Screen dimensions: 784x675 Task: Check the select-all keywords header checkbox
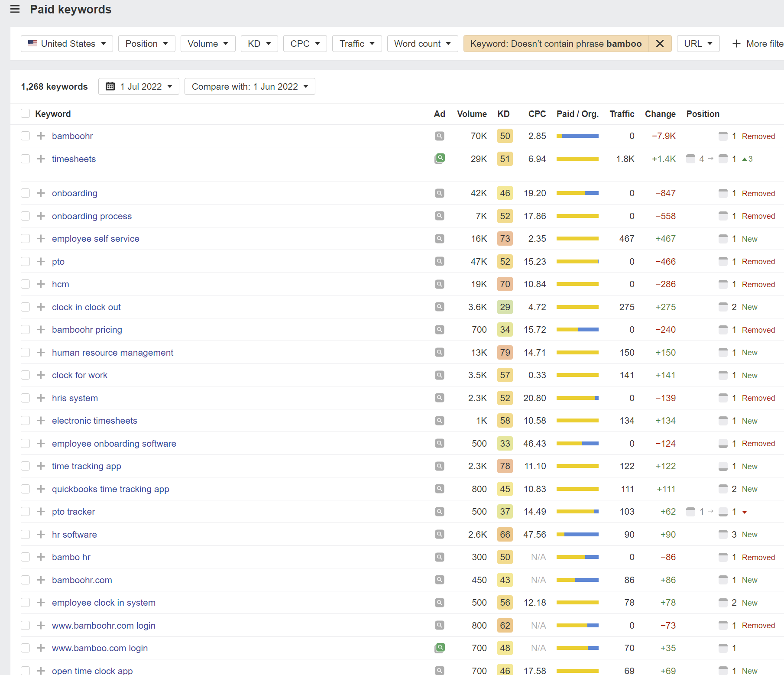click(x=25, y=113)
